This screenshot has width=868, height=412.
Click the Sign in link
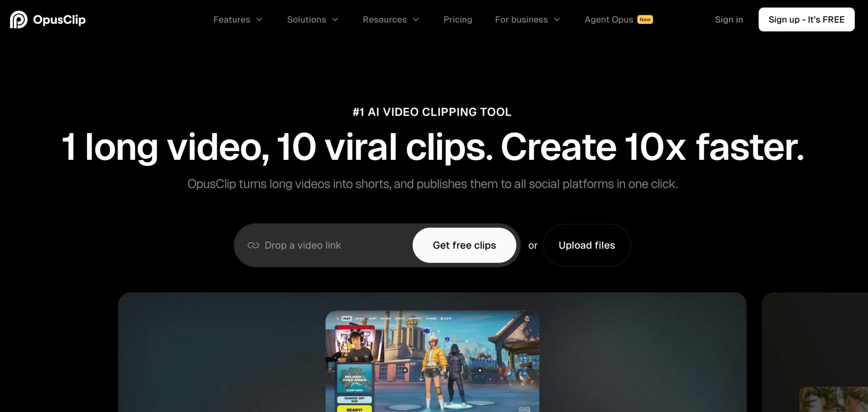click(729, 19)
